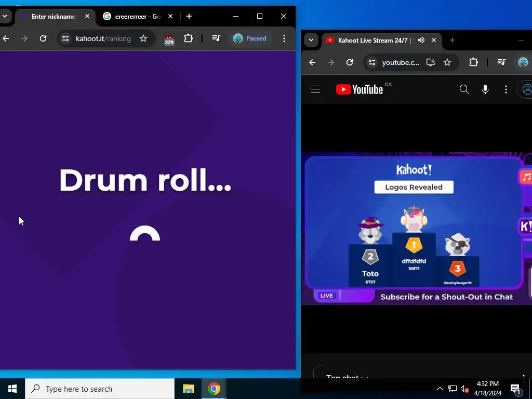Open new tab in YouTube window

[x=453, y=40]
